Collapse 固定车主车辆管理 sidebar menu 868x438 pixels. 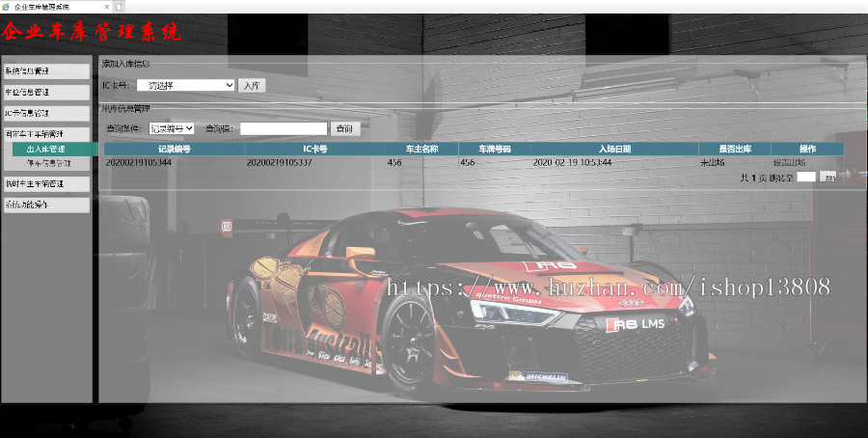point(46,134)
